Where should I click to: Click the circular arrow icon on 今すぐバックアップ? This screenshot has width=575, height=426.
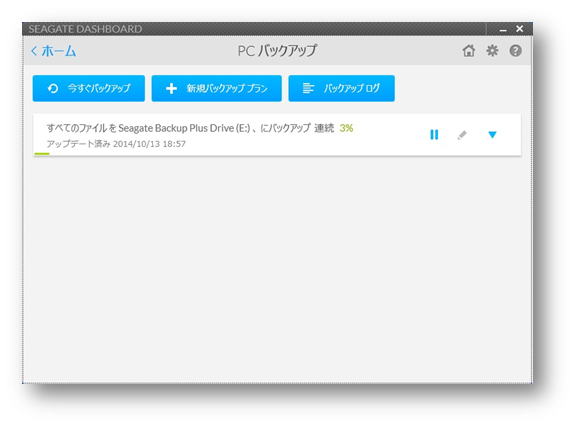(x=53, y=88)
